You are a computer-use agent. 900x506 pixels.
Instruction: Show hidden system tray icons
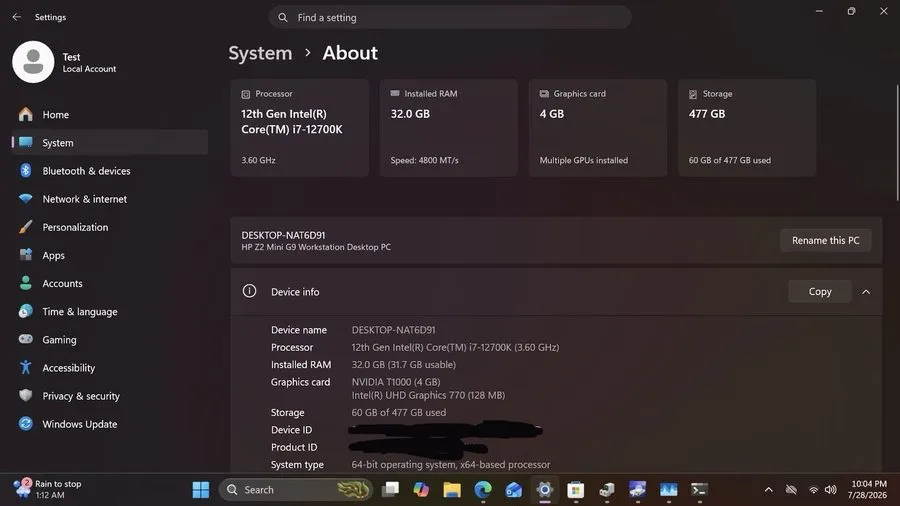pyautogui.click(x=769, y=489)
